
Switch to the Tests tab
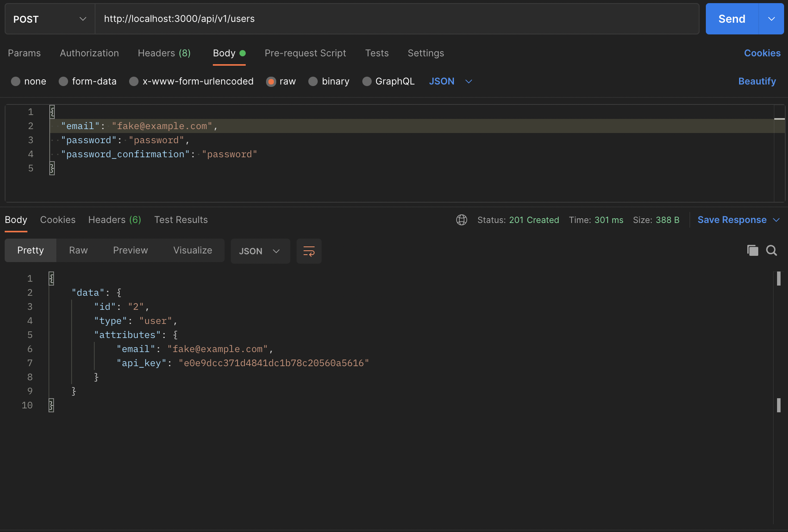pos(377,53)
